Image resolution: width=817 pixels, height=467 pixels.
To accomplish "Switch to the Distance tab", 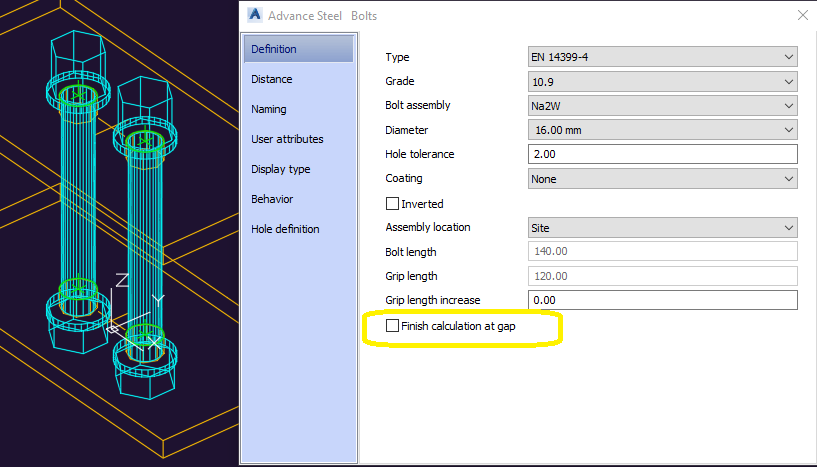I will point(271,79).
